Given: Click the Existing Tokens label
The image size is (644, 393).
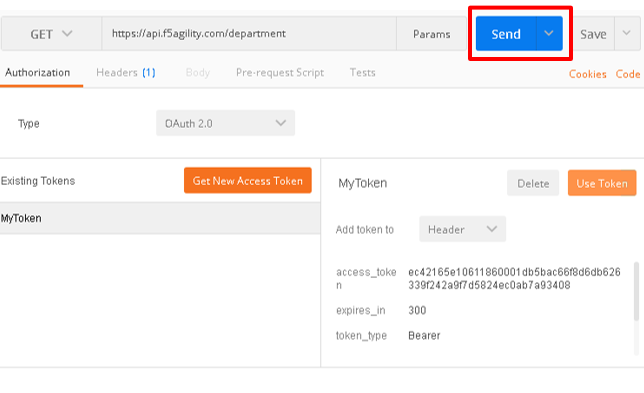Looking at the screenshot, I should click(x=38, y=181).
